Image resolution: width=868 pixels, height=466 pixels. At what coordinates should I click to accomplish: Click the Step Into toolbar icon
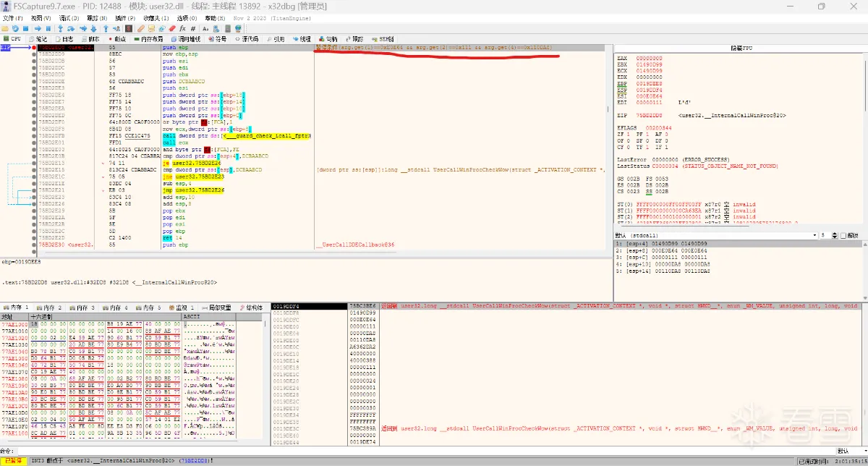tap(61, 28)
